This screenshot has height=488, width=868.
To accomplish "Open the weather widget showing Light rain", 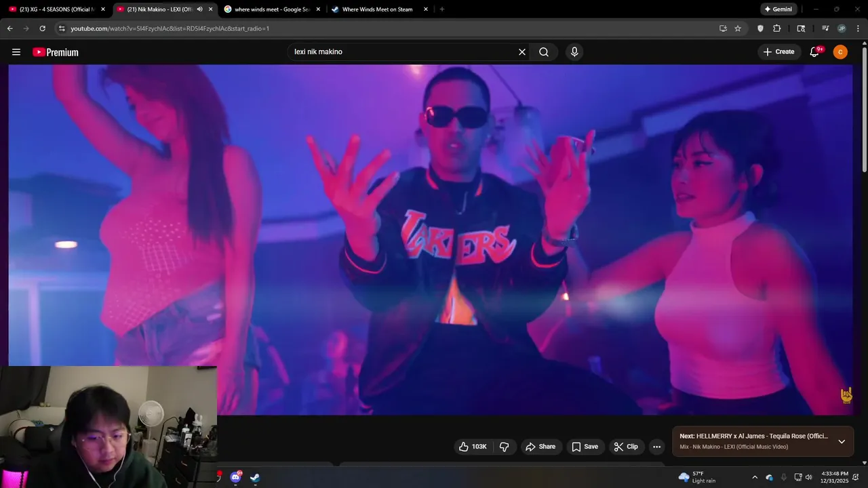I will click(x=697, y=477).
